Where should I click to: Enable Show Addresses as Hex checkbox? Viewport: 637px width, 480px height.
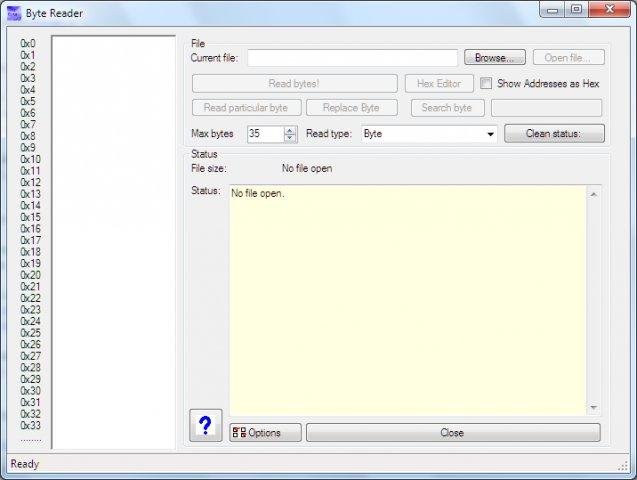(x=486, y=83)
